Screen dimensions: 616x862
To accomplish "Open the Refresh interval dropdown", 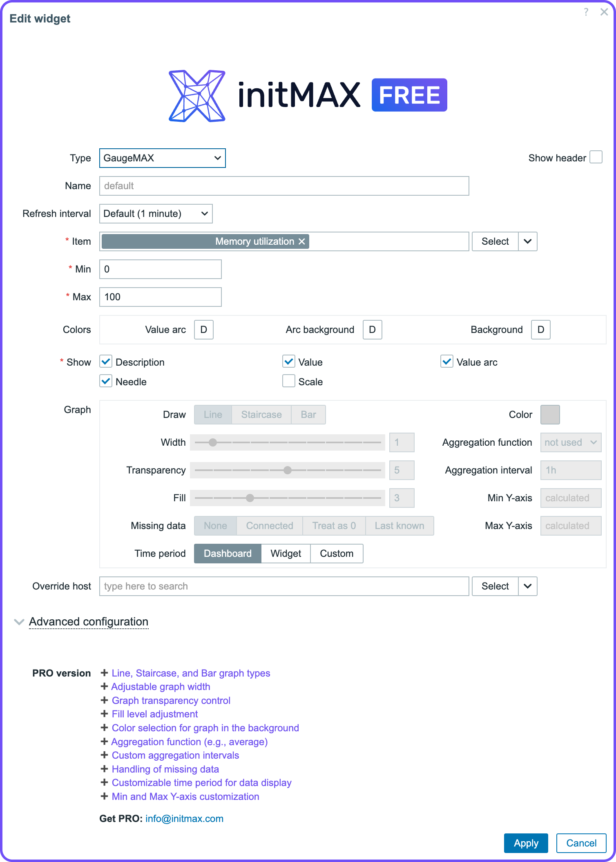I will coord(156,214).
